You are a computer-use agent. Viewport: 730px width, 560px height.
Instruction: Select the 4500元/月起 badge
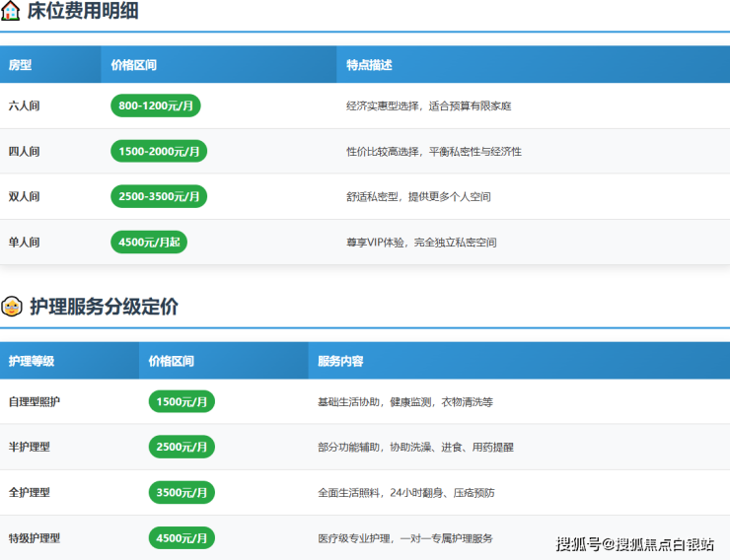(148, 242)
